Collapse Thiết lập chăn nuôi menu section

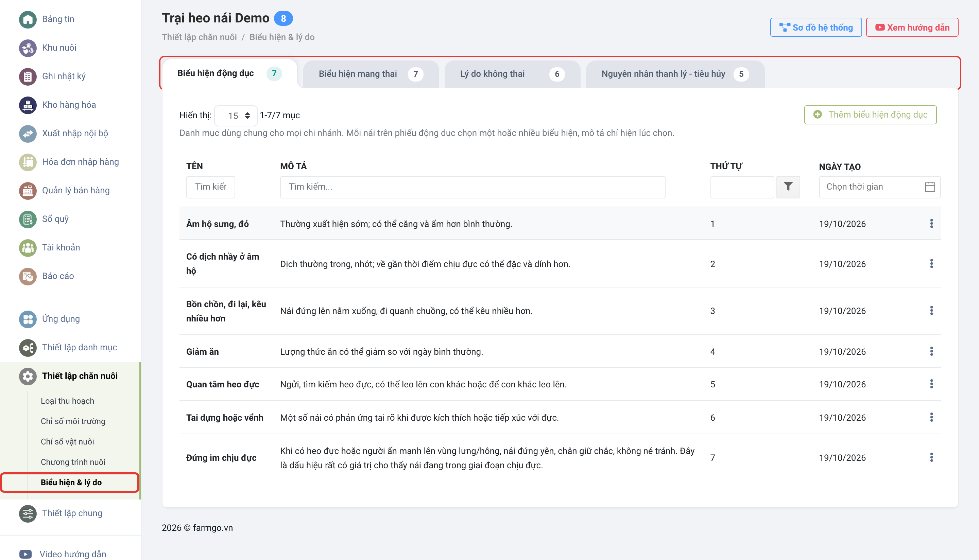[70, 376]
